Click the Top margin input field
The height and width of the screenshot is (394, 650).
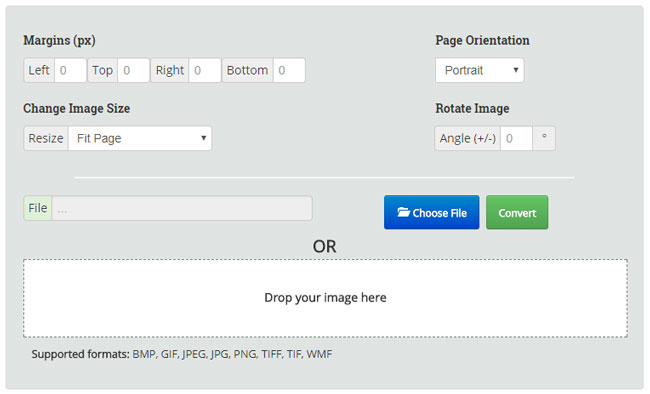[133, 70]
